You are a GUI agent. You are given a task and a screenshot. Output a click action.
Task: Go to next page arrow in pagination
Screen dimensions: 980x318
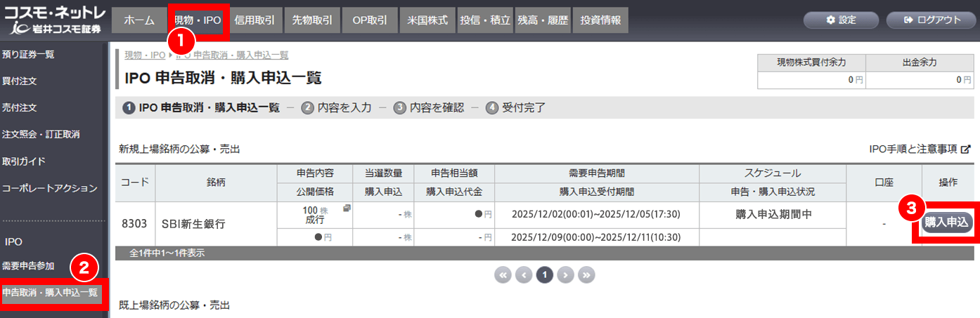point(565,275)
